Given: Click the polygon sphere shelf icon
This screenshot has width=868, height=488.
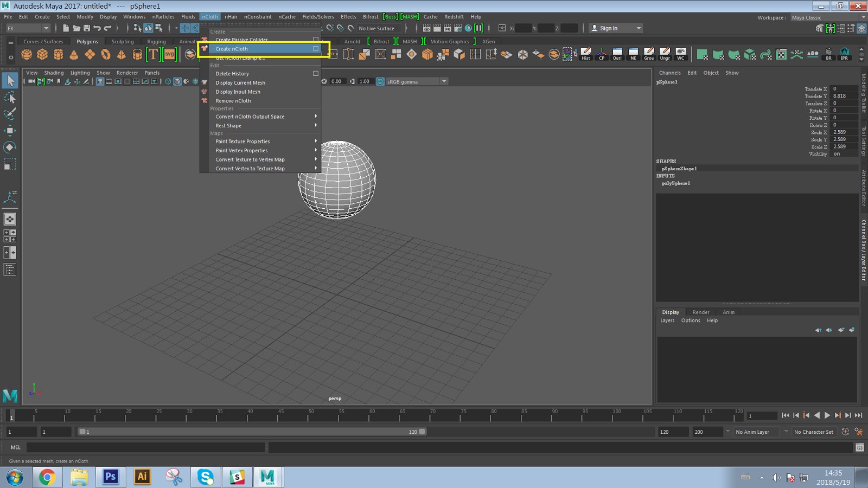Looking at the screenshot, I should 27,54.
